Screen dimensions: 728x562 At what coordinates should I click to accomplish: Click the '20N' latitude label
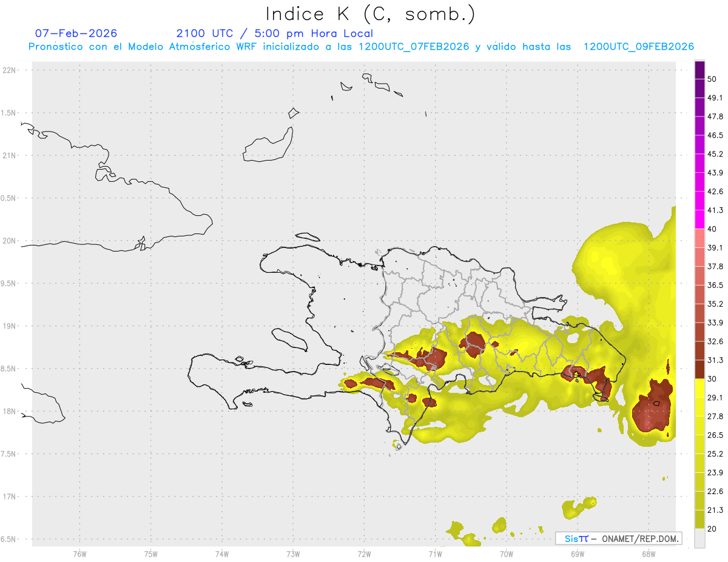click(x=9, y=241)
